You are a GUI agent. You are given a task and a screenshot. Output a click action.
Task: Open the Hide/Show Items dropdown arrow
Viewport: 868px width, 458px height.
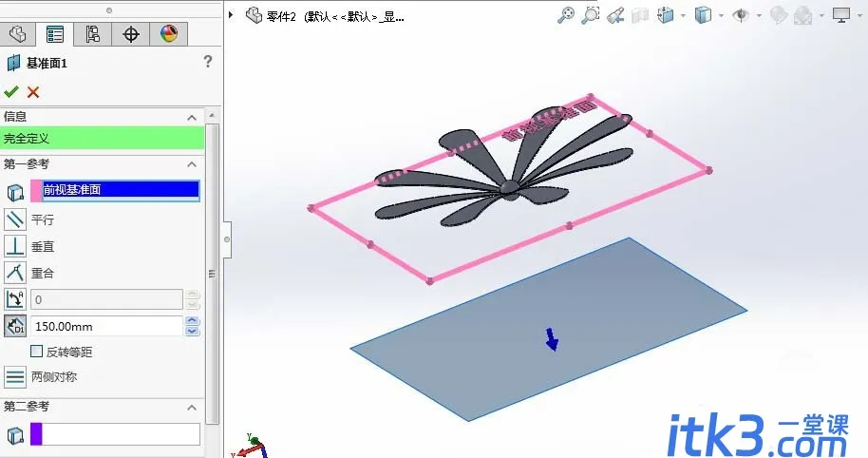tap(759, 15)
